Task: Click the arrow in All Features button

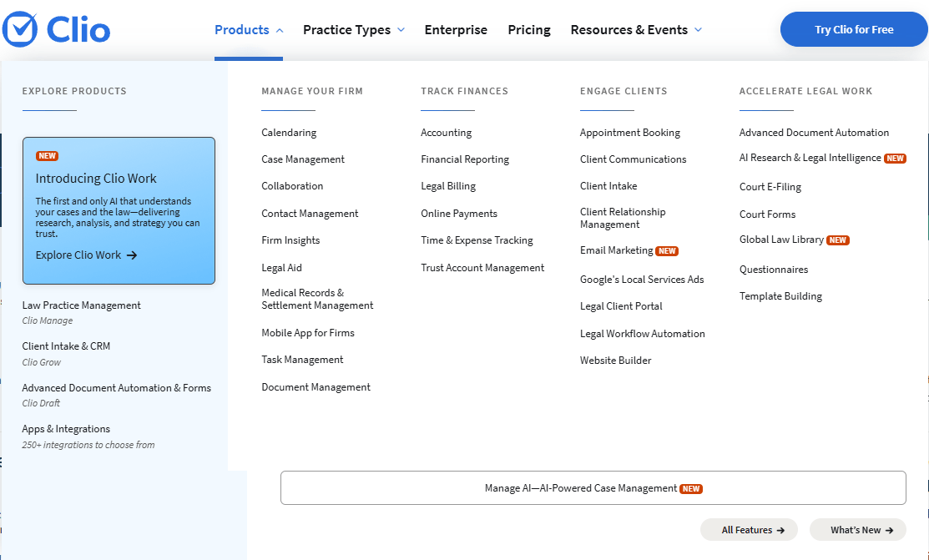Action: [x=780, y=530]
